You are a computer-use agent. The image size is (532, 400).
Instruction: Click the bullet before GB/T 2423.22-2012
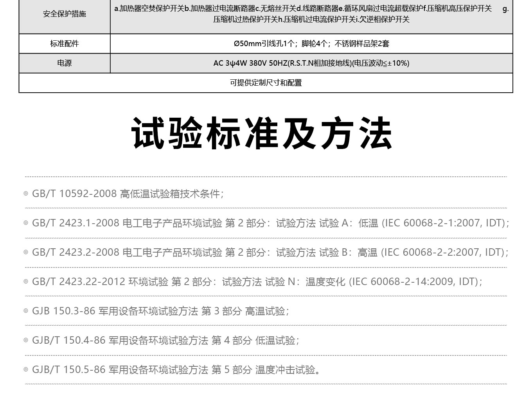pos(26,282)
